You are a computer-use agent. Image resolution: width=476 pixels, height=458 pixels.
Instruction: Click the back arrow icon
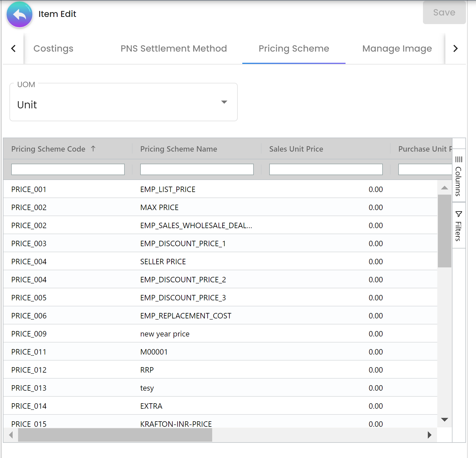click(x=19, y=15)
